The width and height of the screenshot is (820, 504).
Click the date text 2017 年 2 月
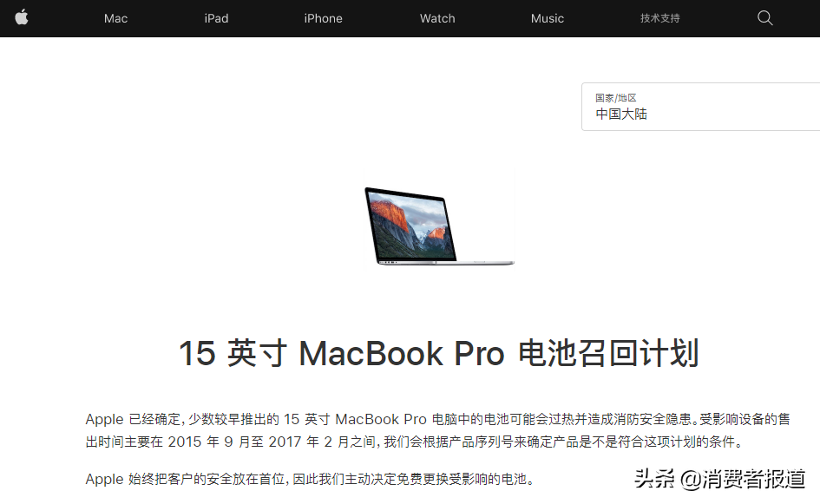[x=309, y=442]
